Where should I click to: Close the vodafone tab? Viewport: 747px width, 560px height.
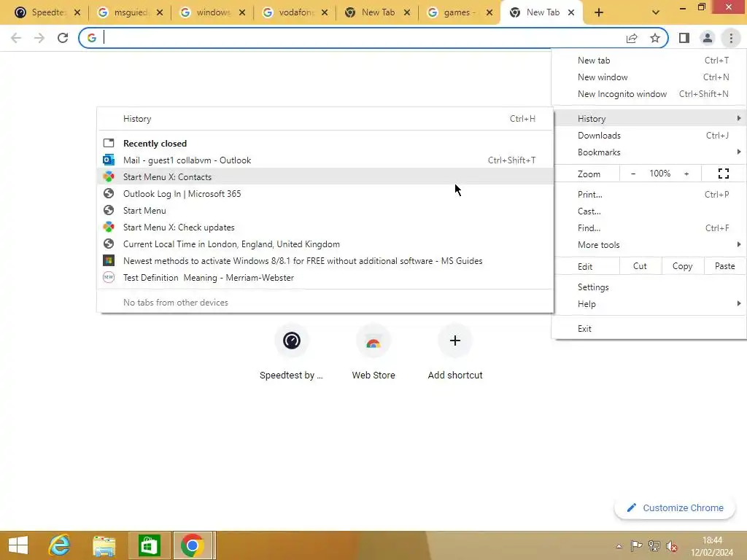tap(325, 12)
